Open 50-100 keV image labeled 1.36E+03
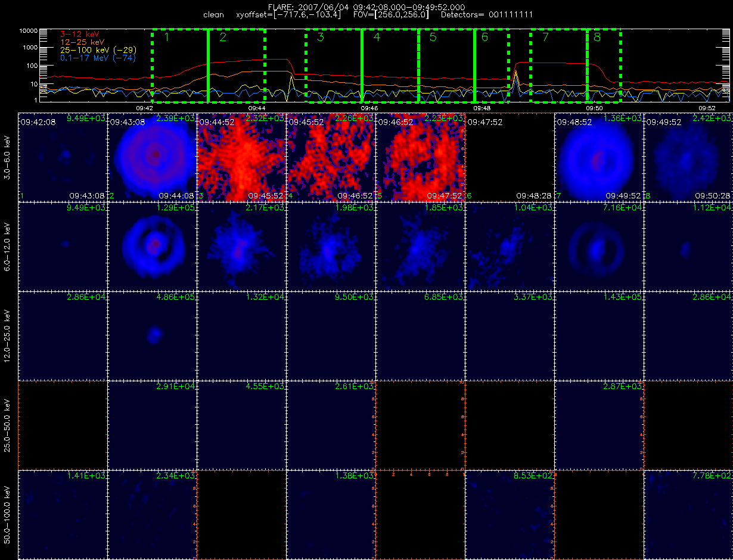The image size is (733, 560). pyautogui.click(x=331, y=514)
